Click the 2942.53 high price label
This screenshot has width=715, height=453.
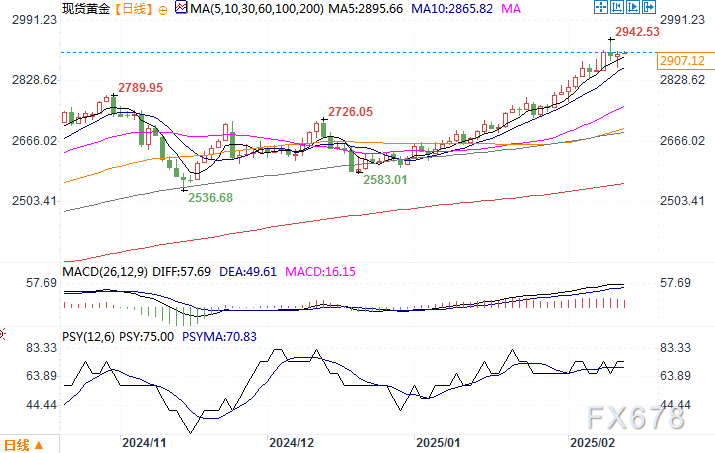tap(638, 32)
